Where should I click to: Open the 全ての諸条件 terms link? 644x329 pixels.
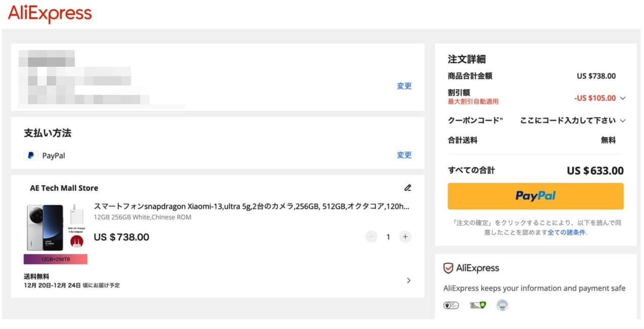click(x=567, y=233)
